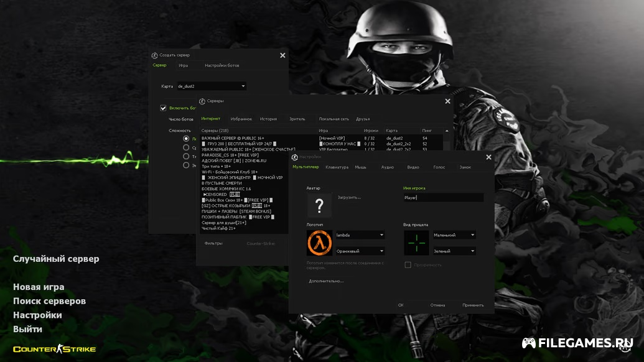Image resolution: width=644 pixels, height=362 pixels.
Task: Click the question-mark avatar placeholder
Action: (319, 205)
